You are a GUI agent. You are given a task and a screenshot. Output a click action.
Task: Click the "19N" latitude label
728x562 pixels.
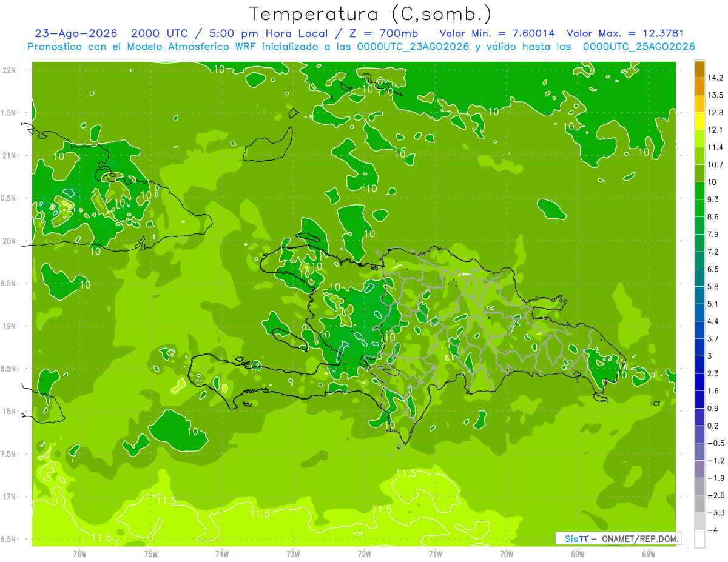tap(8, 326)
